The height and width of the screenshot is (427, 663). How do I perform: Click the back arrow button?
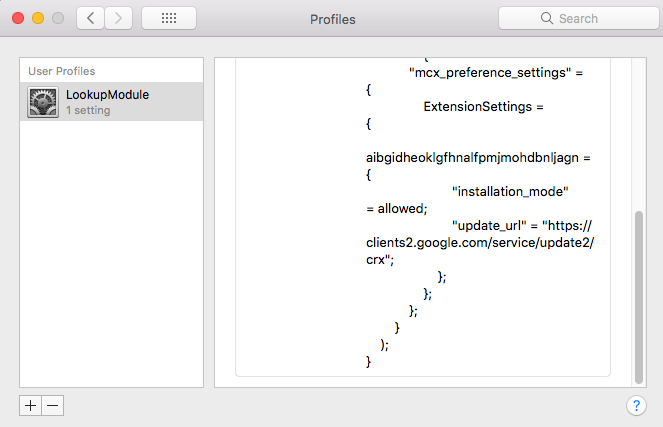(90, 18)
